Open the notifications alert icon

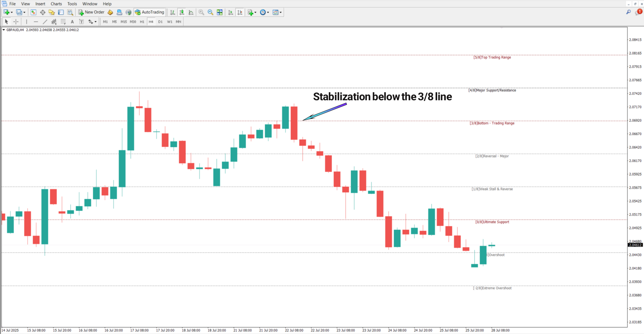click(639, 12)
